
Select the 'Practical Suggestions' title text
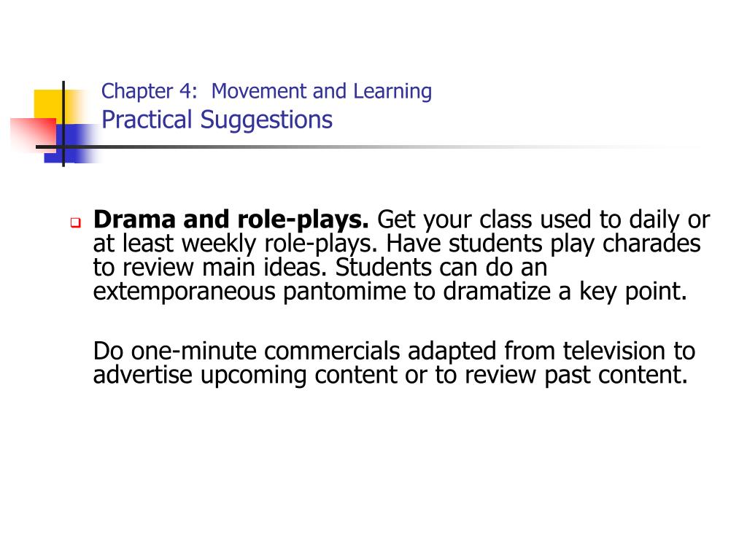tap(217, 120)
